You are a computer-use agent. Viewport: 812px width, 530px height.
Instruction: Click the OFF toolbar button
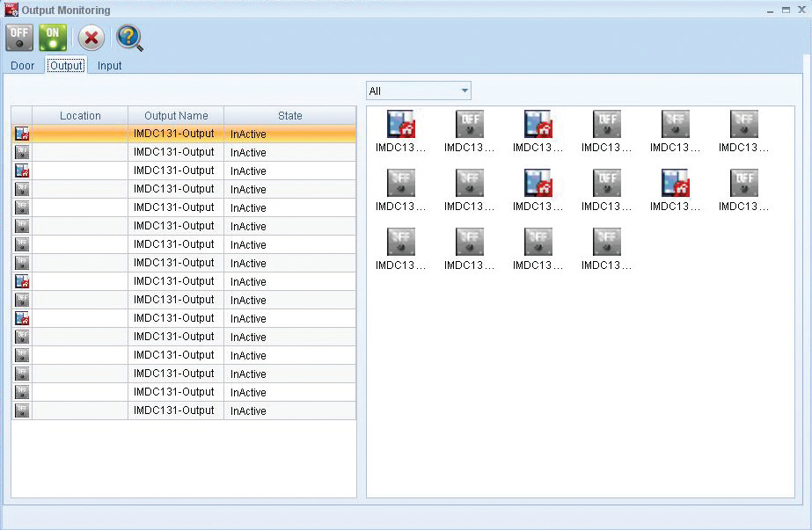pos(19,38)
